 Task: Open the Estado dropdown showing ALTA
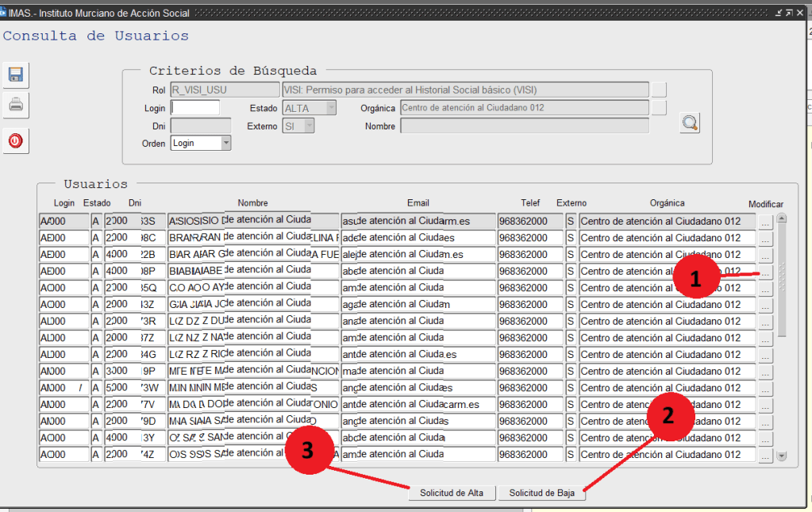click(x=331, y=108)
